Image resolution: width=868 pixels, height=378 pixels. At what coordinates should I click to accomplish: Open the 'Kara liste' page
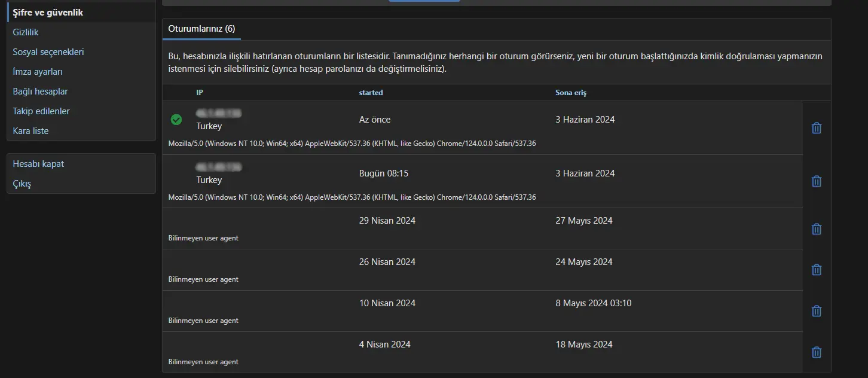pos(30,131)
